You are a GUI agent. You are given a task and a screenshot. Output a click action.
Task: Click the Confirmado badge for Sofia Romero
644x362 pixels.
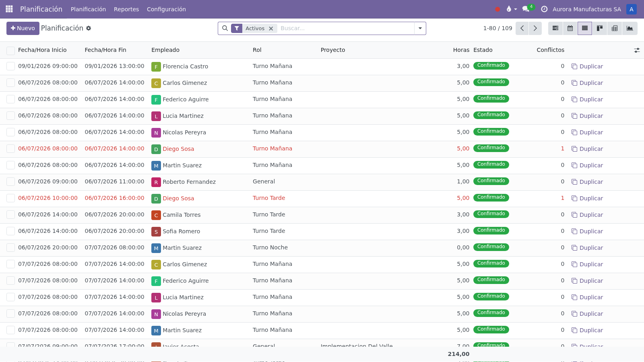pyautogui.click(x=491, y=230)
